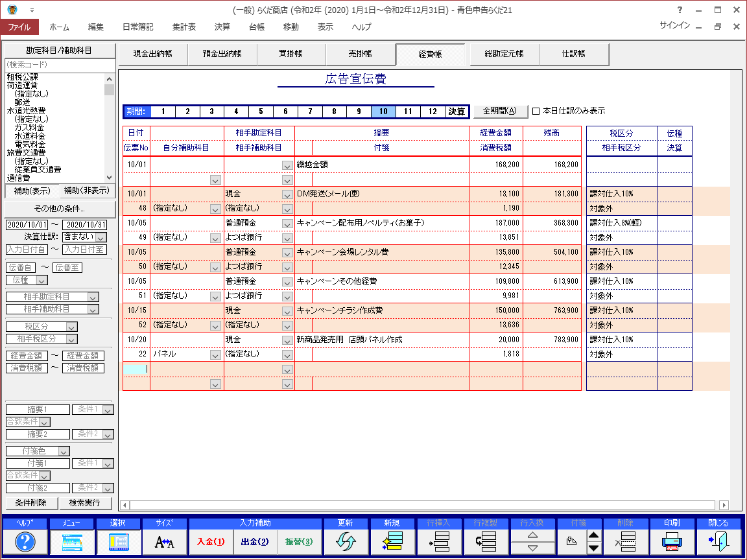The image size is (747, 560).
Task: Click the 行挿入 insert row icon
Action: pos(438,542)
